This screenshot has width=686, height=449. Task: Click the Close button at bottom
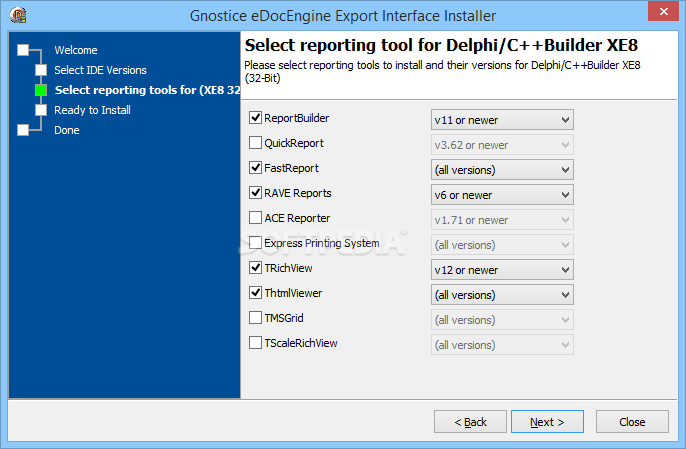click(x=632, y=422)
